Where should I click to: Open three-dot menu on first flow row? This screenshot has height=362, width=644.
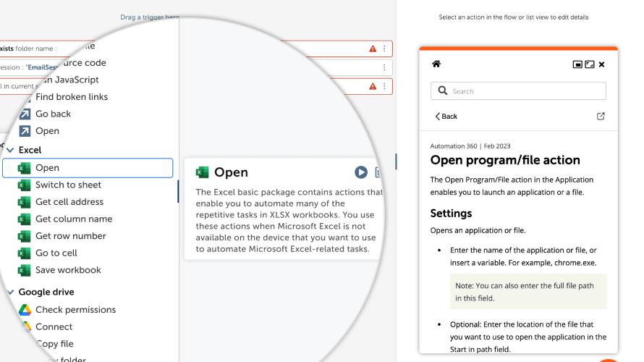click(384, 49)
